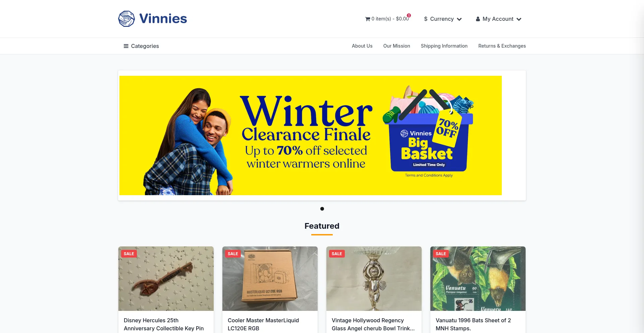
Task: Go to Shipping Information page
Action: pyautogui.click(x=444, y=46)
